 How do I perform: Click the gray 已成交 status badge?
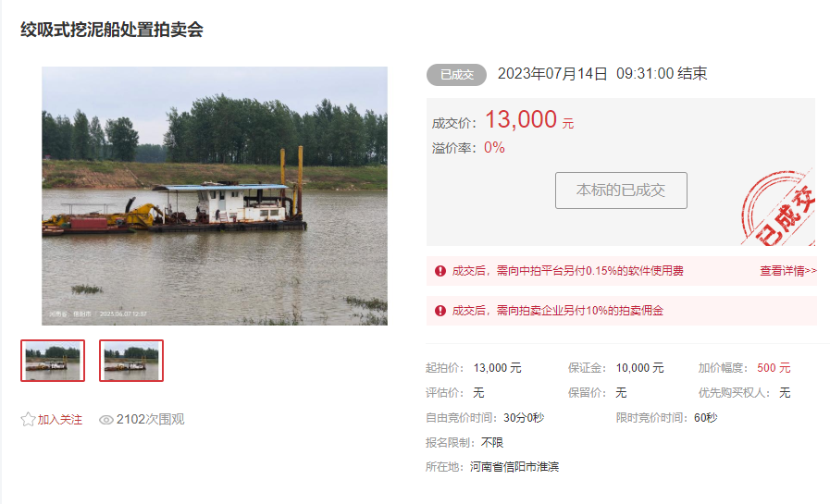click(x=456, y=75)
